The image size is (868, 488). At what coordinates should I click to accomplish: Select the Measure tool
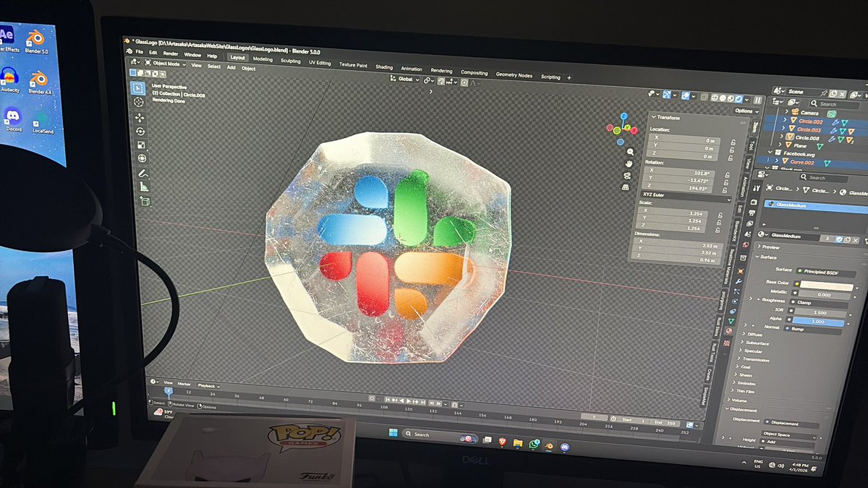(143, 187)
